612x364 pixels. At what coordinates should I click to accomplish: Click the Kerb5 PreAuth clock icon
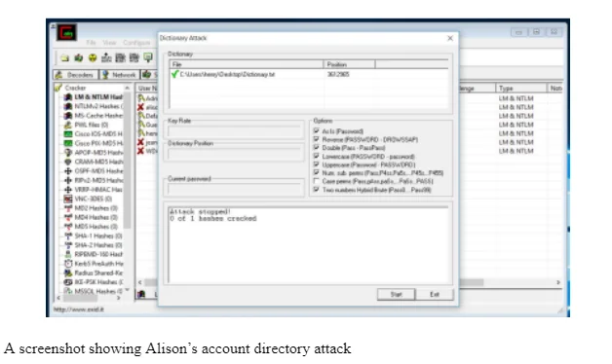click(x=68, y=264)
